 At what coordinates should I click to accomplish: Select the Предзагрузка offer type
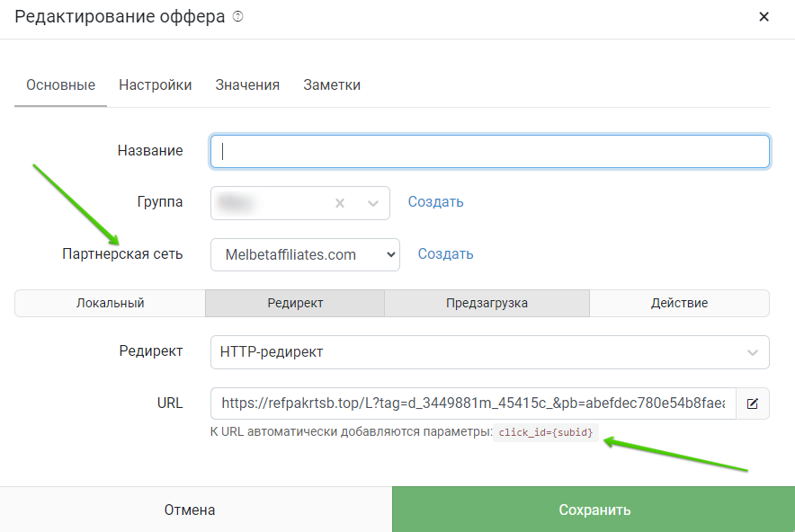tap(487, 303)
